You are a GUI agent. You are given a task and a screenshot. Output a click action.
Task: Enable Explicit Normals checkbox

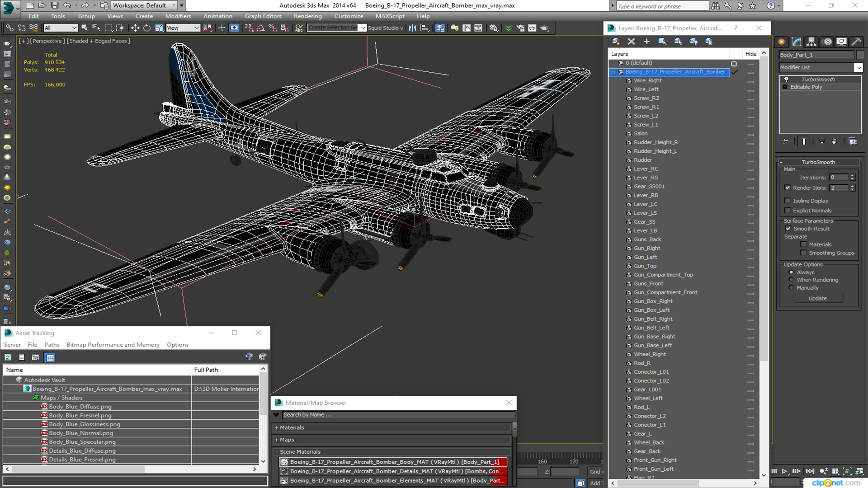(x=788, y=211)
